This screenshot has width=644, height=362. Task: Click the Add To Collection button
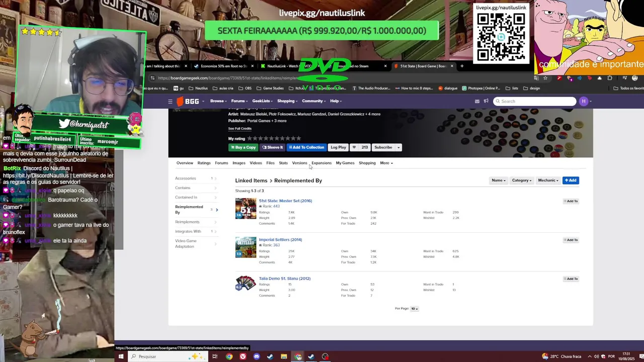coord(306,147)
